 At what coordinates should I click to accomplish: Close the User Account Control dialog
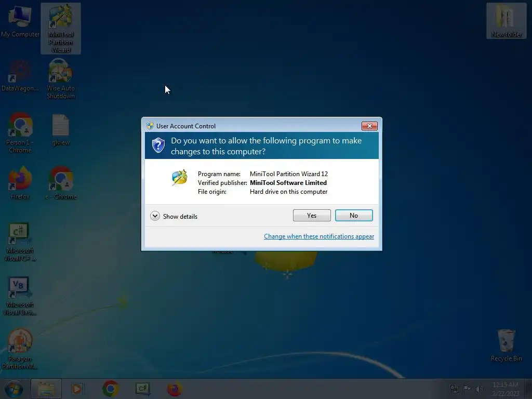(x=369, y=126)
